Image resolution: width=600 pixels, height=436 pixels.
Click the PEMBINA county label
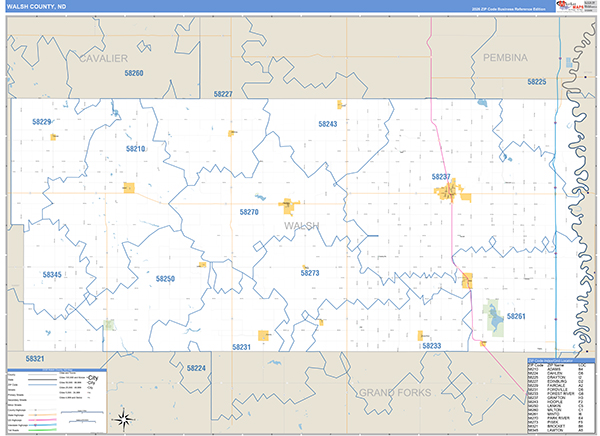(x=504, y=59)
